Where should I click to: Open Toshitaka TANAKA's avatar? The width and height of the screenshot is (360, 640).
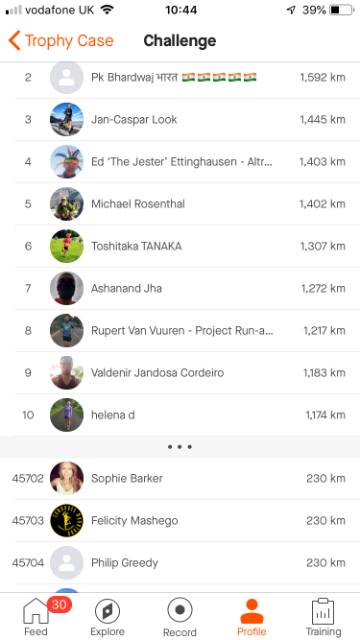point(67,246)
